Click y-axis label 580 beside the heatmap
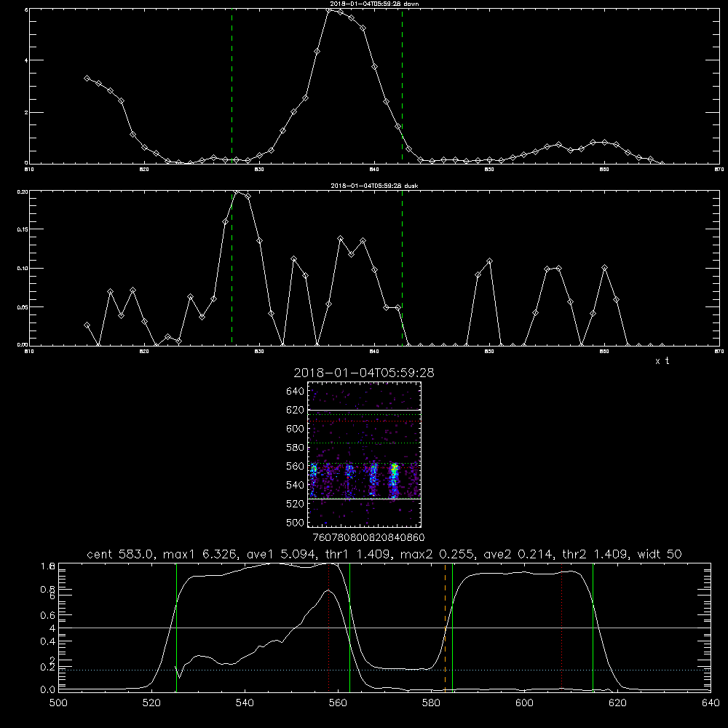728x728 pixels. [x=296, y=448]
